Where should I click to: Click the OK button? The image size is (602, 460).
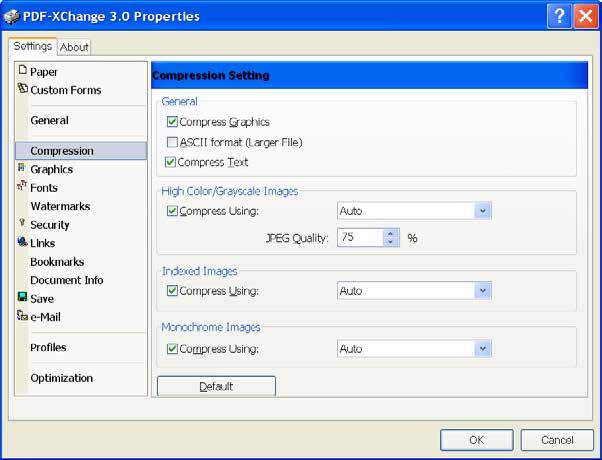[476, 440]
